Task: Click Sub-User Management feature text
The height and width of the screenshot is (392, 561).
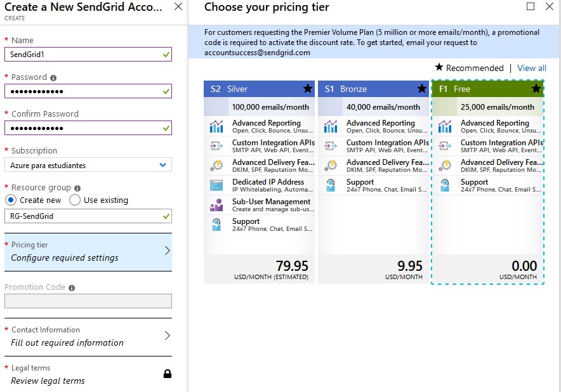Action: coord(271,201)
